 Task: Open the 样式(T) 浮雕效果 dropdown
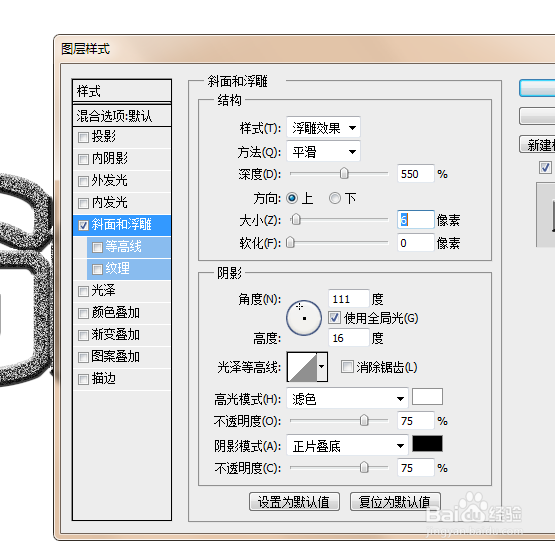tap(323, 127)
